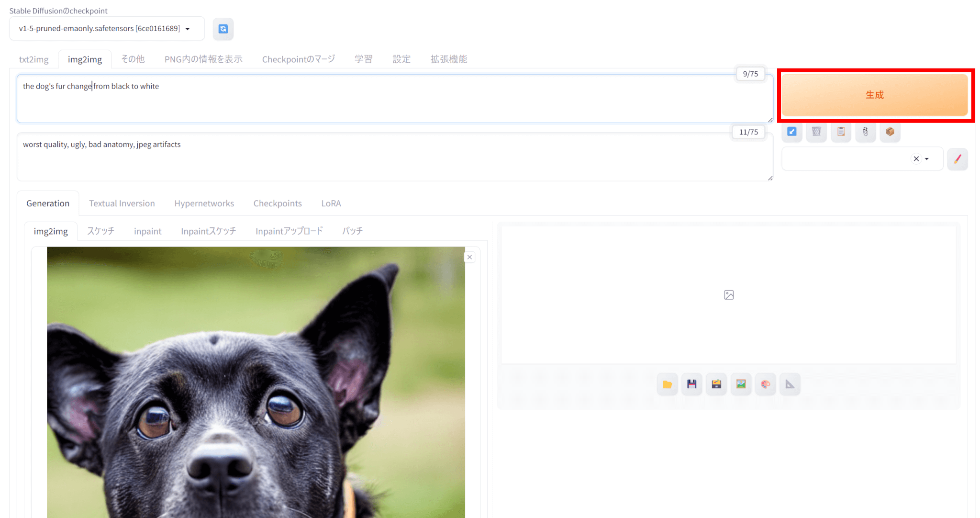
Task: Click the clipboard paste-style icon
Action: 841,132
